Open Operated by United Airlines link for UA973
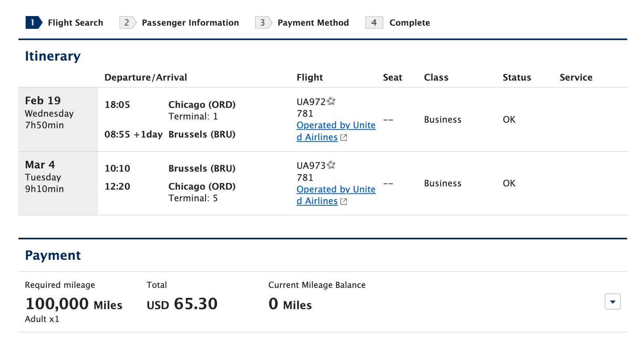The image size is (644, 348). [336, 190]
